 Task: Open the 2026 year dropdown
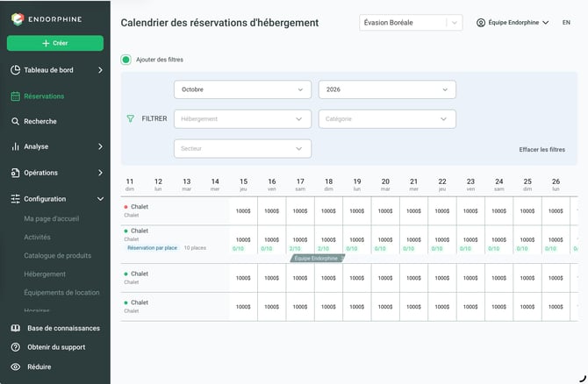tap(387, 89)
